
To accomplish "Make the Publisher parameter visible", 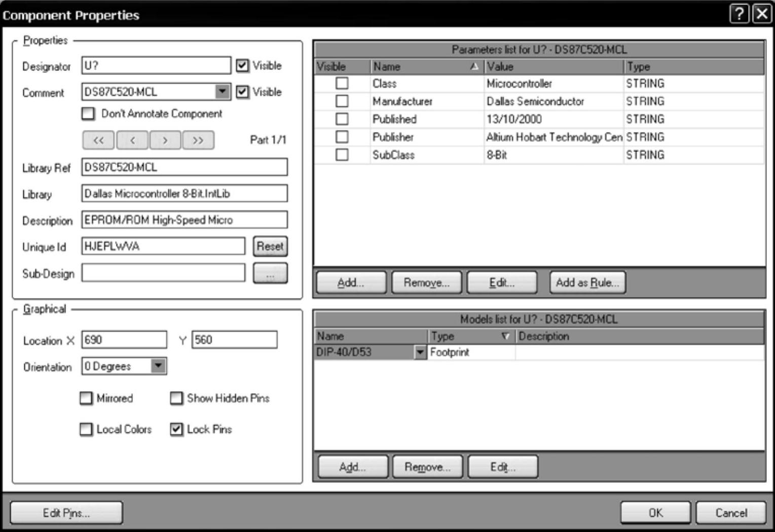I will point(342,137).
